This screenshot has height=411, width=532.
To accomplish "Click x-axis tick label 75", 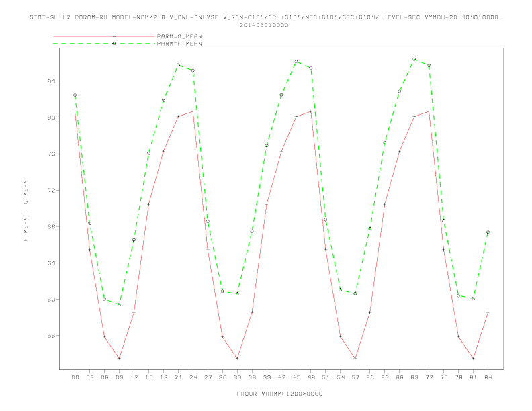I will 444,377.
